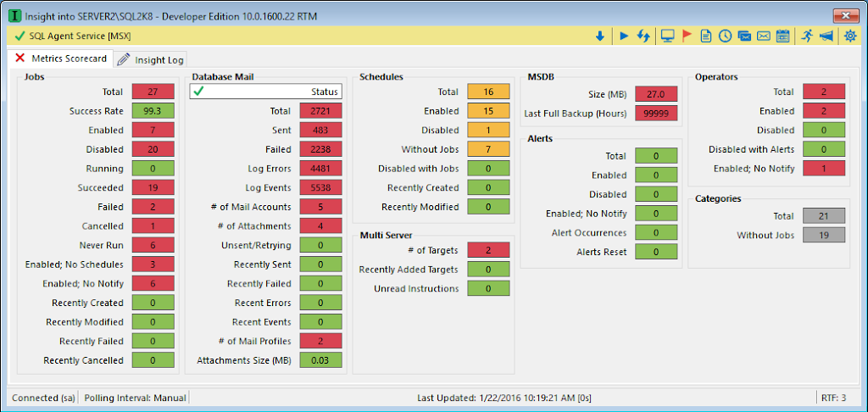Click the Never Run value 6
Viewport: 868px width, 412px height.
[153, 245]
